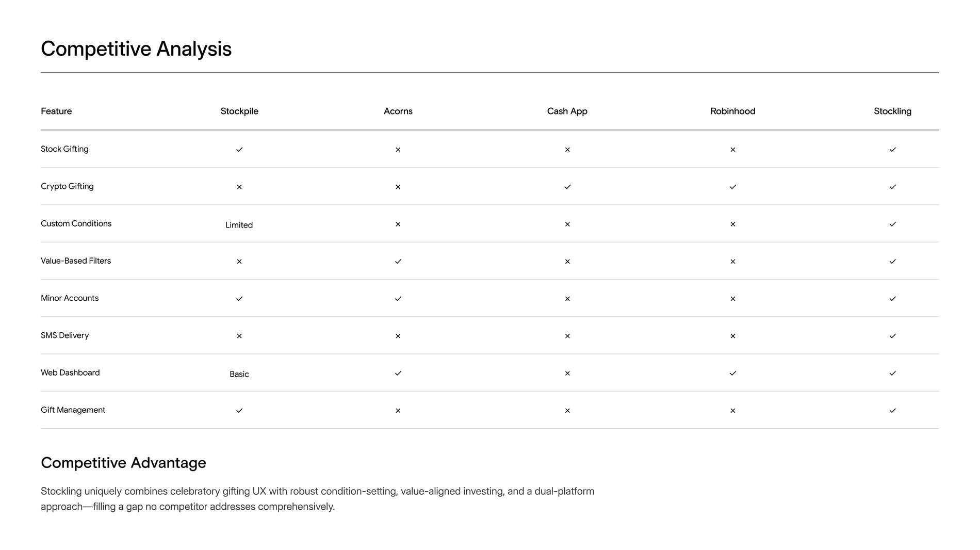Viewport: 980px width, 550px height.
Task: Click Robinhood's Gift Management cross mark
Action: pyautogui.click(x=732, y=411)
